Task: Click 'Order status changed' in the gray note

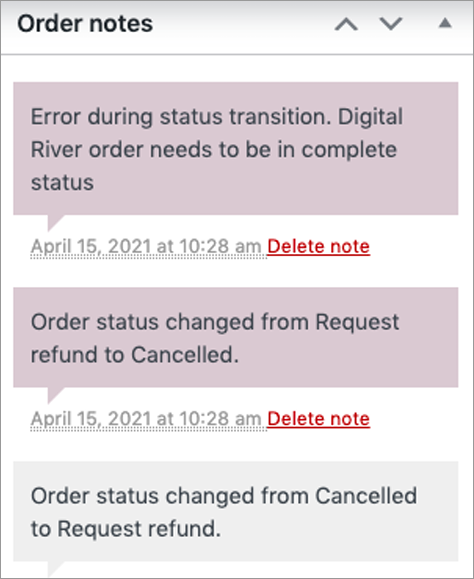Action: pos(142,496)
